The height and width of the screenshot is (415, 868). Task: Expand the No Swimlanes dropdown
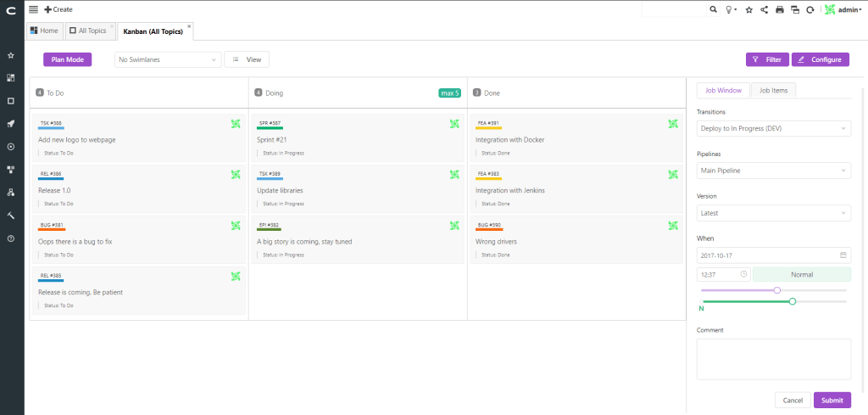point(168,60)
